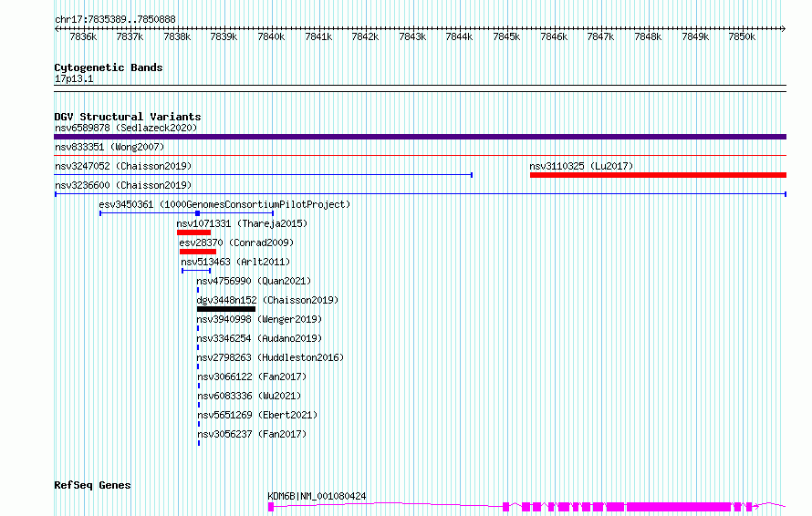Click the DGV Structural Variants track title
This screenshot has width=812, height=516.
(x=128, y=117)
